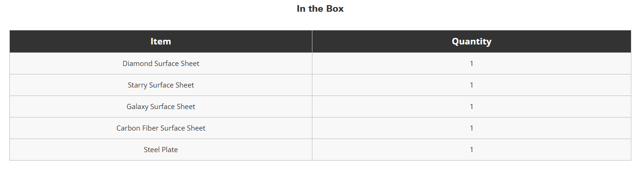Screen dimensions: 644x176
Task: Click the quantity value for Starry Surface Sheet
Action: (471, 85)
